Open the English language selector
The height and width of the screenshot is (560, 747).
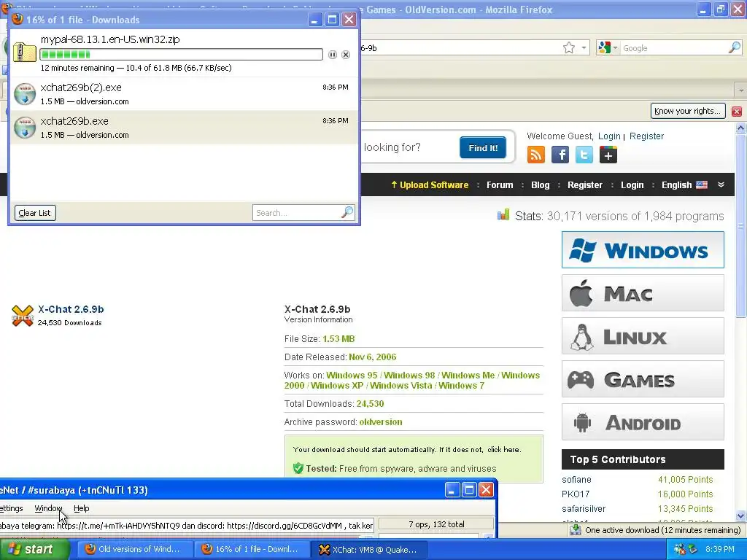[x=684, y=184]
